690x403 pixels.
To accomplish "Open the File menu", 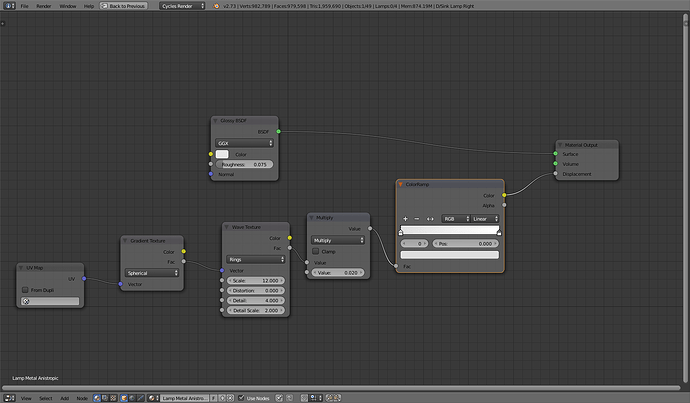I will tap(24, 6).
